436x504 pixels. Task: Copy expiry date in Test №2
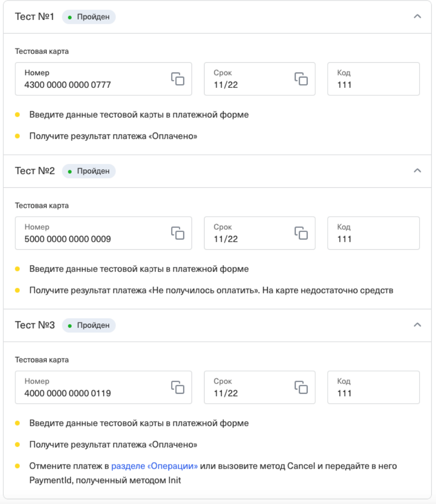pyautogui.click(x=301, y=233)
